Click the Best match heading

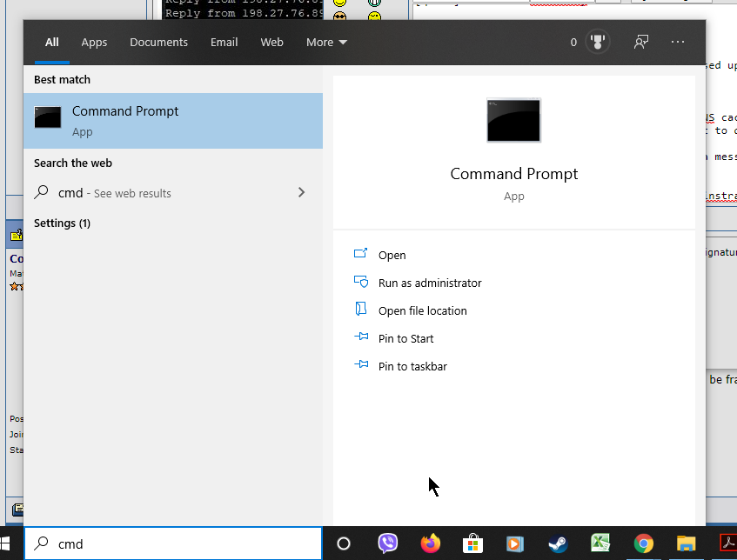(x=62, y=79)
